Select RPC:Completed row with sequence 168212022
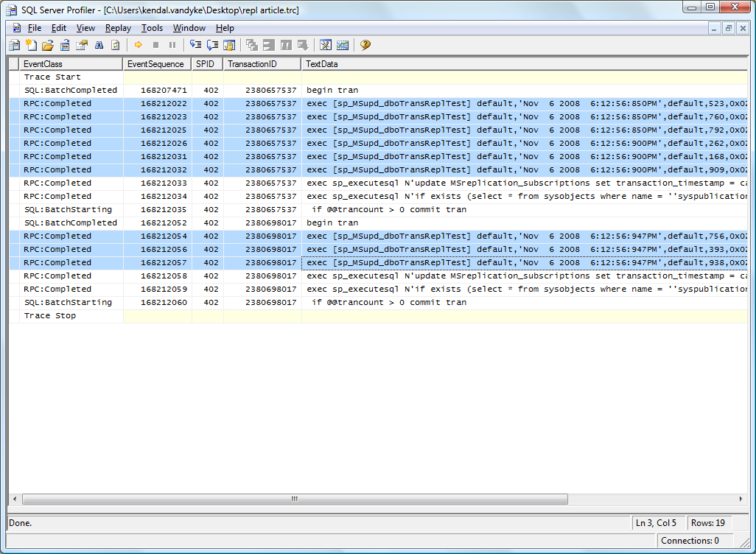 [378, 104]
